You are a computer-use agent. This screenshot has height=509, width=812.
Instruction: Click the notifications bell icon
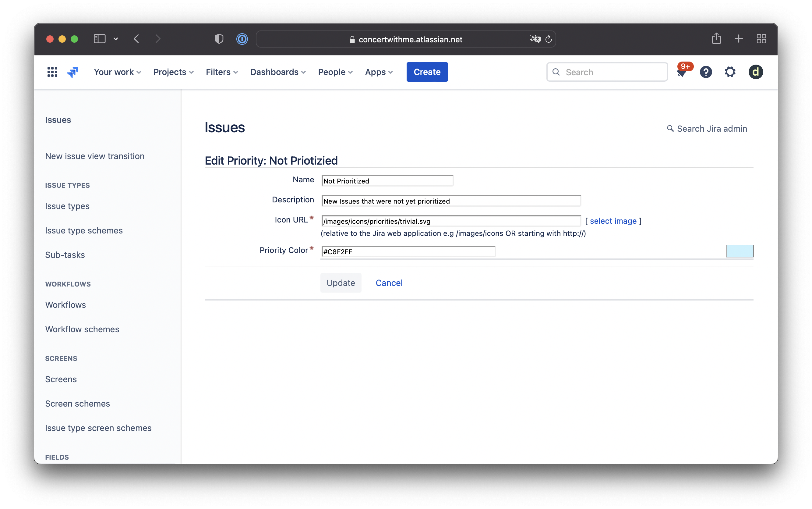[681, 72]
